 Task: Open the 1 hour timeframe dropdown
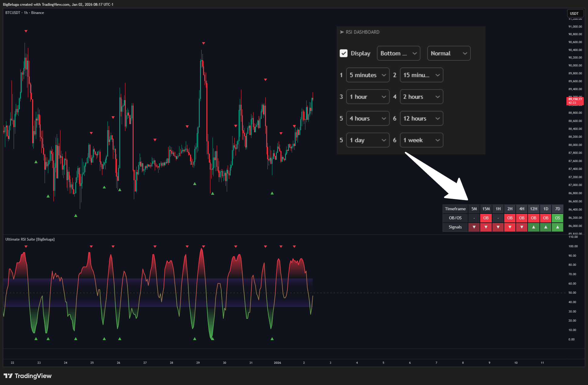(x=368, y=97)
